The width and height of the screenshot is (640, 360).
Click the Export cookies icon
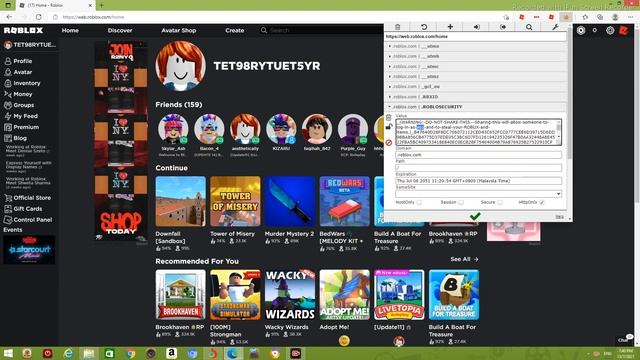(x=503, y=27)
